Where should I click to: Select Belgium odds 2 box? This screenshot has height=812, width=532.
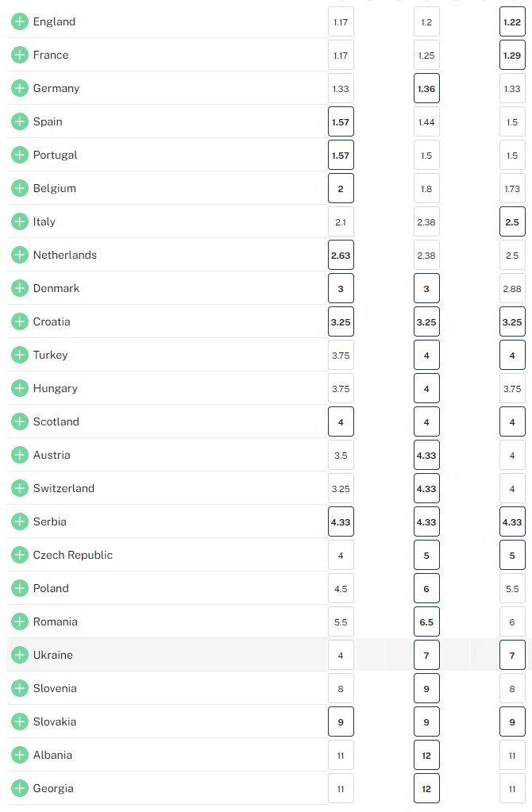(341, 189)
